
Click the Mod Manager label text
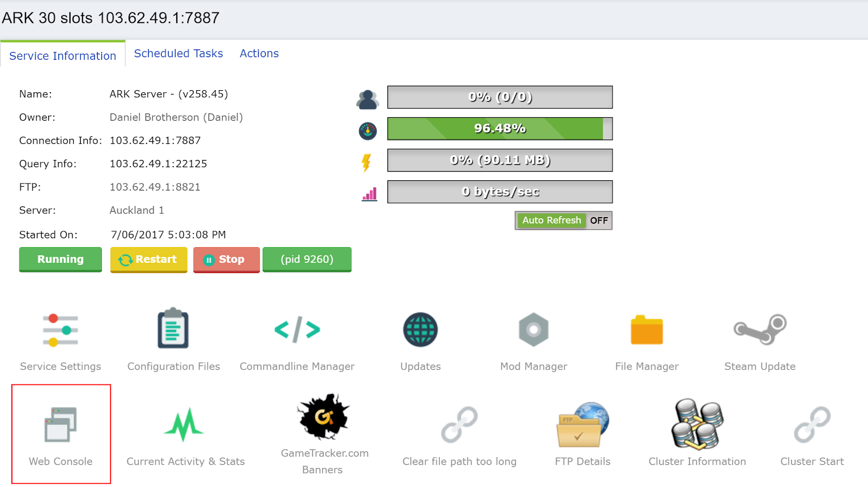(534, 366)
